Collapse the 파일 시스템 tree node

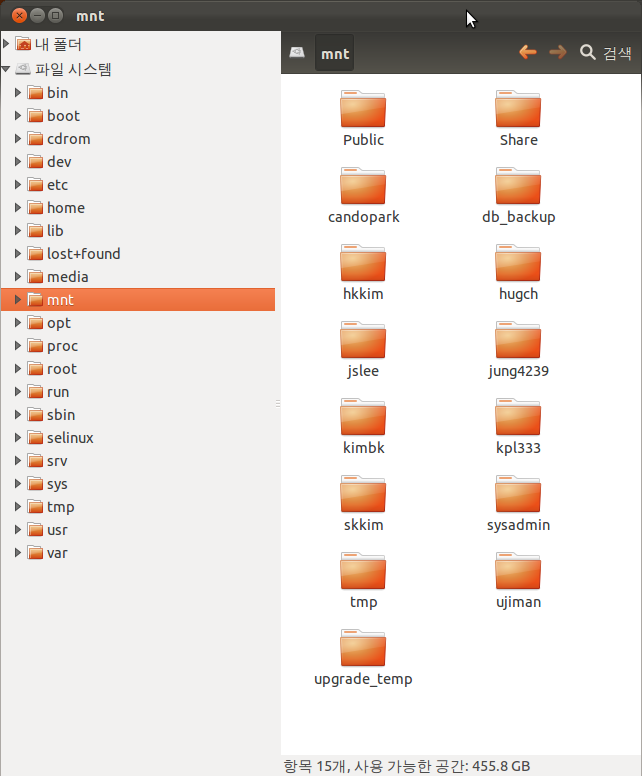(6, 69)
